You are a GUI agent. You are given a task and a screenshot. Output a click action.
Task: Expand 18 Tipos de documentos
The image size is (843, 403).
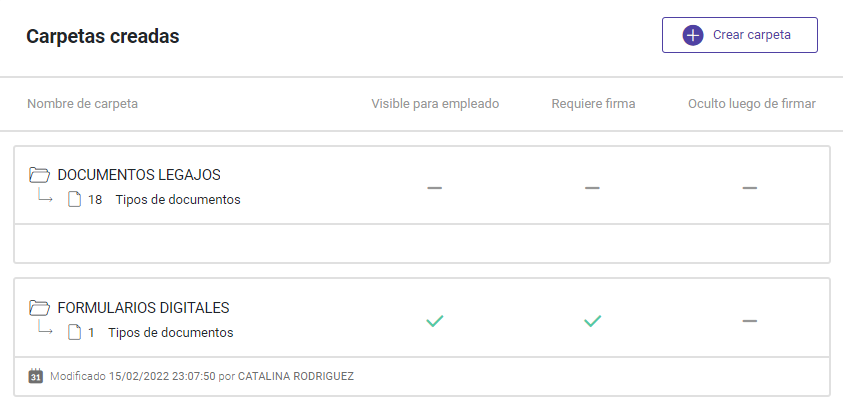(164, 200)
